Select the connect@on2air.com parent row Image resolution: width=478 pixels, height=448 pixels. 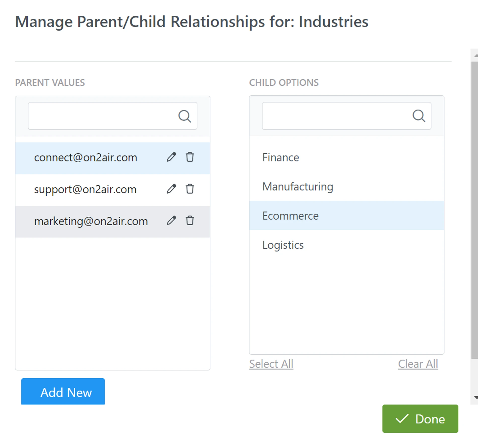pos(86,158)
